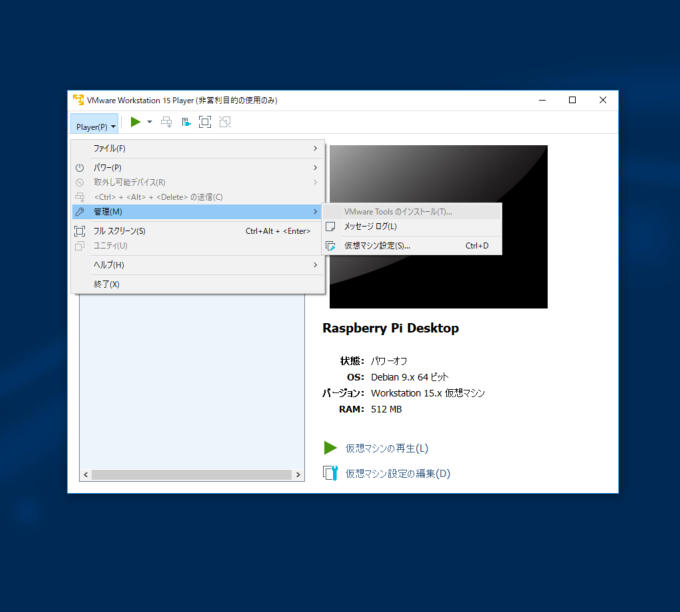The height and width of the screenshot is (612, 680).
Task: Click the green play virtual machine toolbar button
Action: 135,122
